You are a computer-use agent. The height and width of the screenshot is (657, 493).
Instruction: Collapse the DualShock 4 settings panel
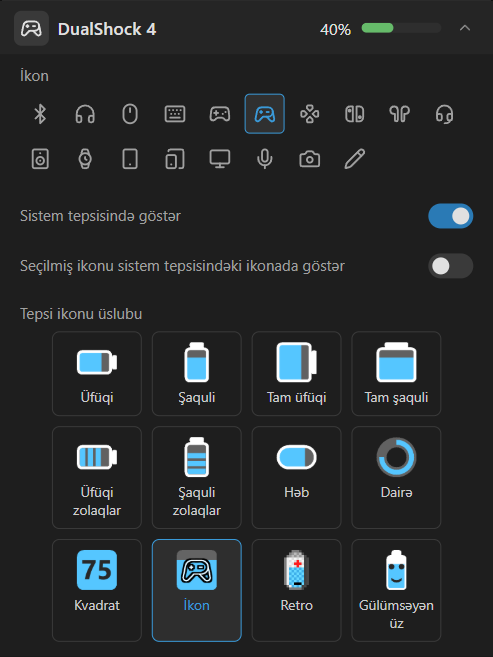pyautogui.click(x=465, y=28)
